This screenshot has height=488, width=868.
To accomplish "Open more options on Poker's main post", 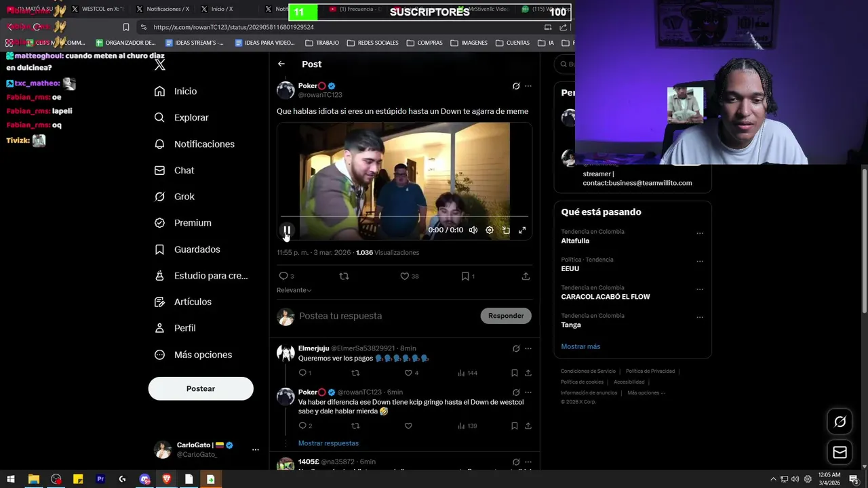I will pos(528,86).
